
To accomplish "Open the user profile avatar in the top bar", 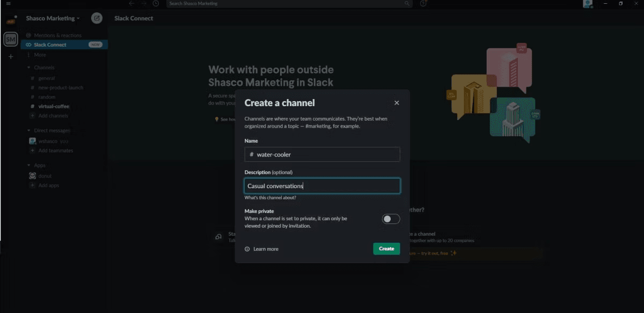I will tap(588, 4).
